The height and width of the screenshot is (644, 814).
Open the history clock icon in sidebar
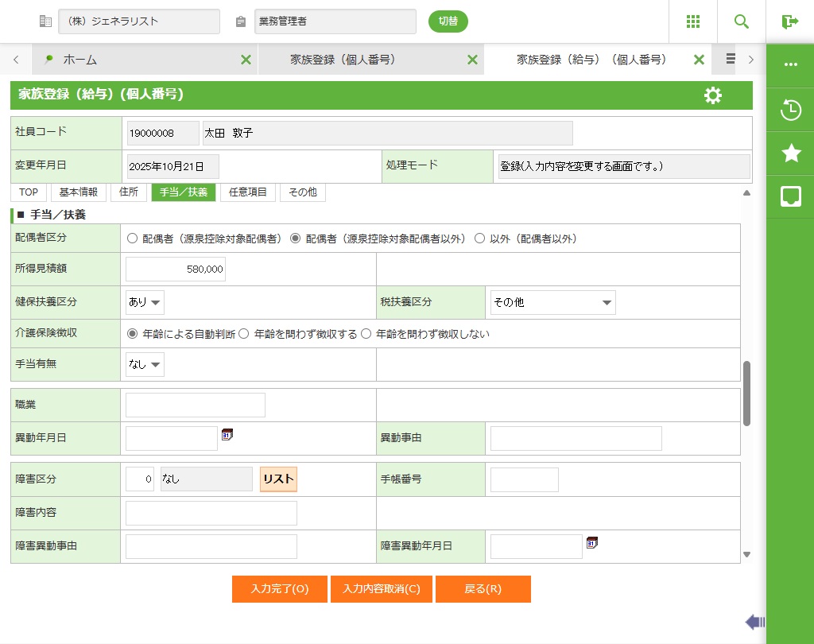pos(790,110)
